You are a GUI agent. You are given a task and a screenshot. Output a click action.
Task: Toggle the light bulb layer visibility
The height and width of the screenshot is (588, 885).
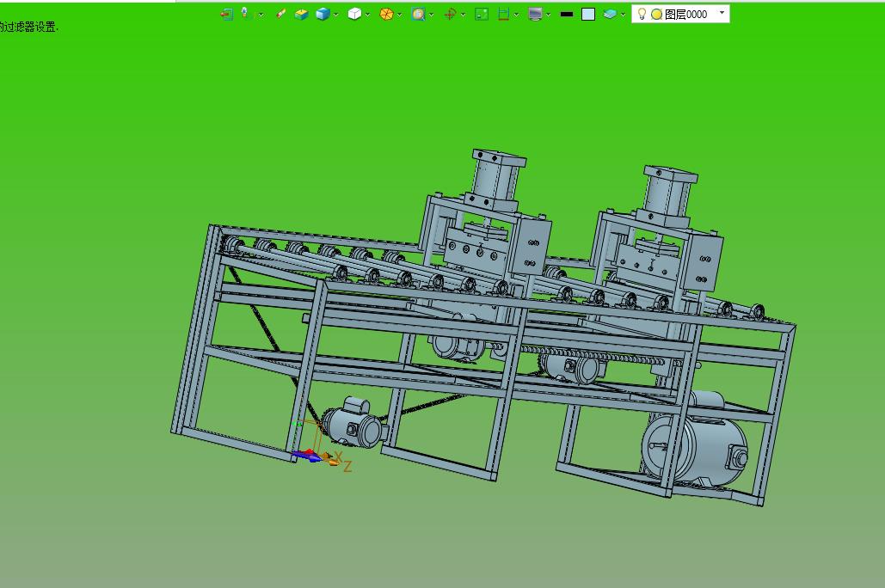[642, 14]
